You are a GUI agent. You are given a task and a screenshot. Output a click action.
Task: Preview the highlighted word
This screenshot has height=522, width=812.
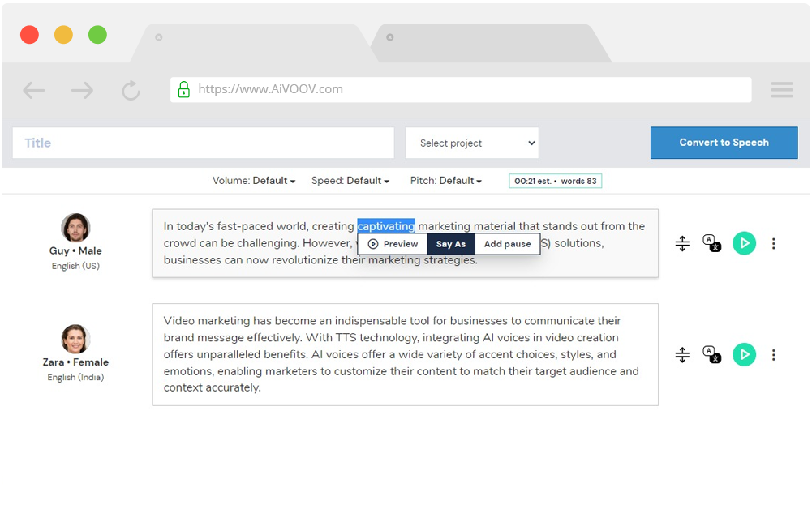pyautogui.click(x=393, y=244)
